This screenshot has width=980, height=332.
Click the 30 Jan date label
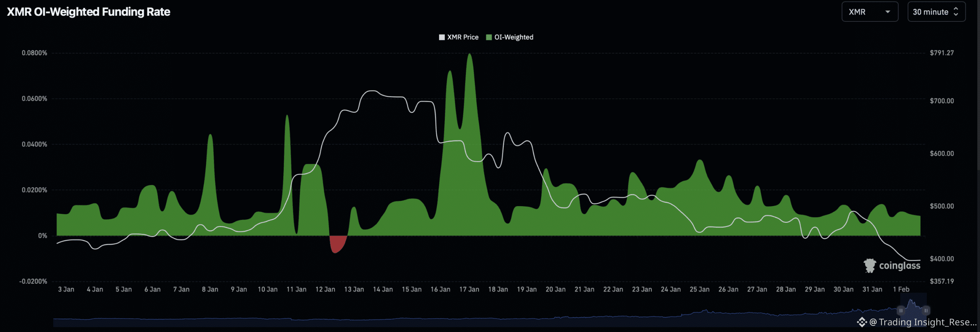coord(843,290)
